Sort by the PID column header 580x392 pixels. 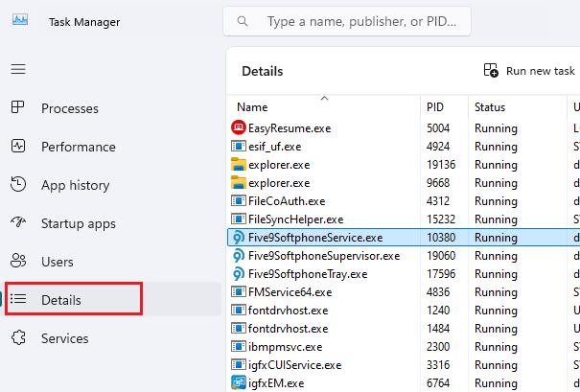coord(435,107)
